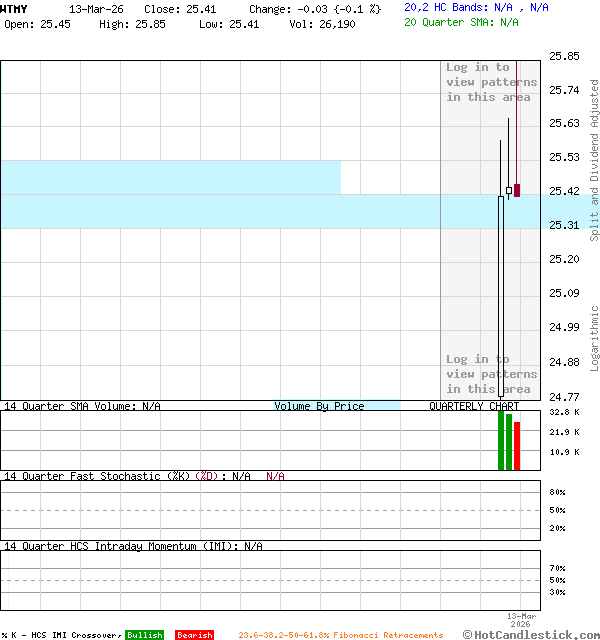Viewport: 600px width, 640px height.
Task: Click the HotCandlestick.com copyright link
Action: click(530, 634)
